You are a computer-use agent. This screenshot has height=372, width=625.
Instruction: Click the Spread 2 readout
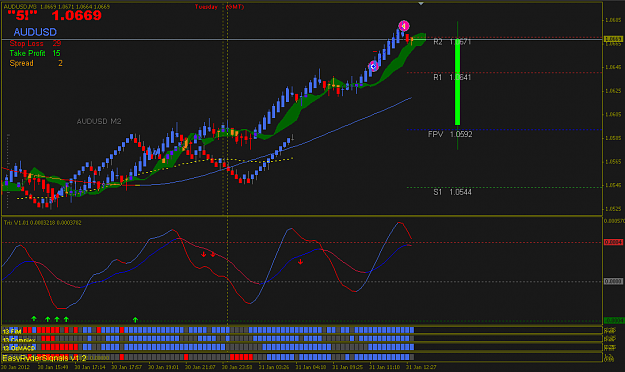[x=36, y=63]
